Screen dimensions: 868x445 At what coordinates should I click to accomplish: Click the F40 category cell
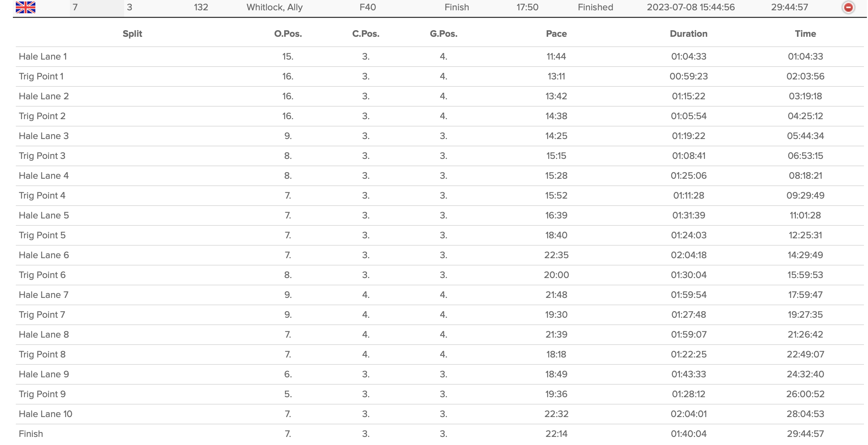click(368, 7)
